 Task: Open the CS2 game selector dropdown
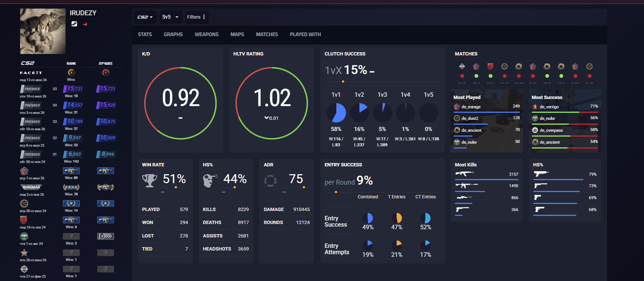[145, 17]
